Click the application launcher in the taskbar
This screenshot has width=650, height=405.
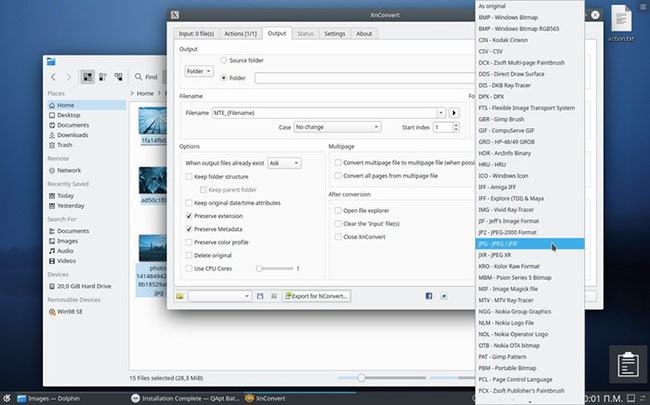pos(7,398)
